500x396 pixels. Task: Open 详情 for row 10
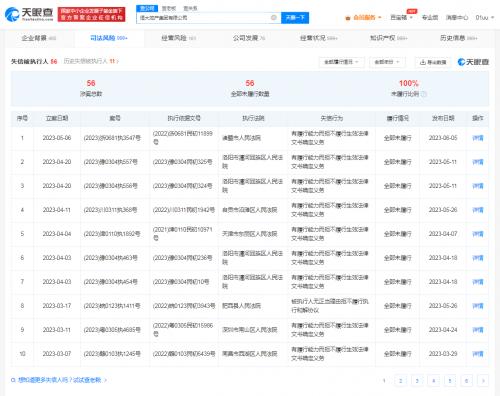click(x=478, y=354)
